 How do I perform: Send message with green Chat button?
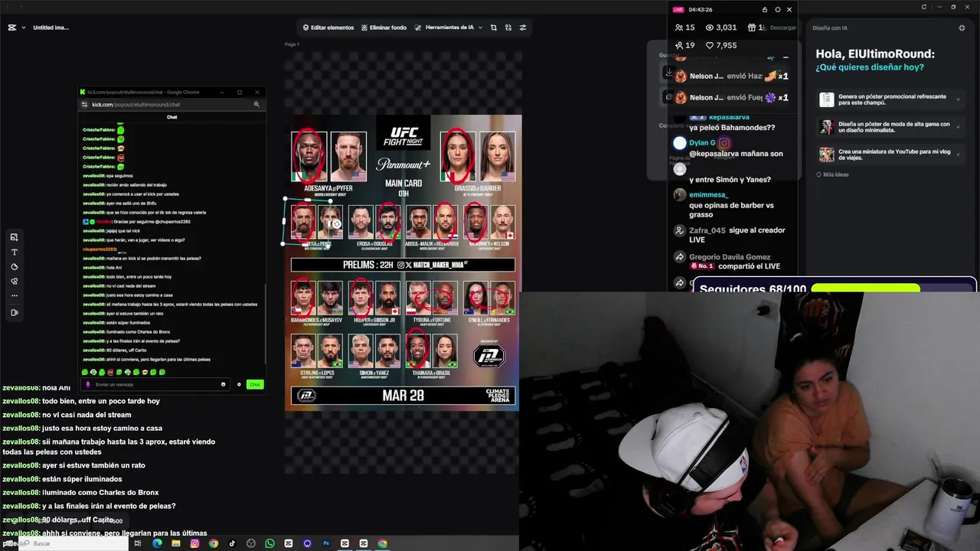pos(255,384)
